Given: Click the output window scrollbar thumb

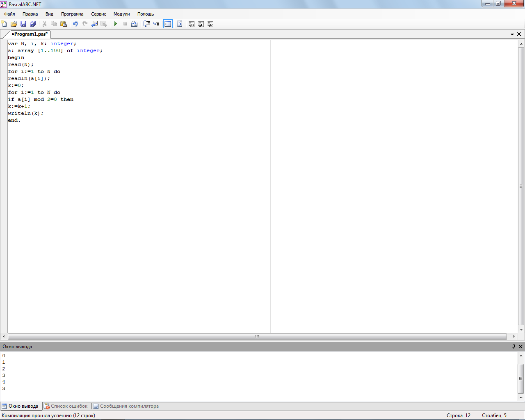Looking at the screenshot, I should (x=521, y=378).
